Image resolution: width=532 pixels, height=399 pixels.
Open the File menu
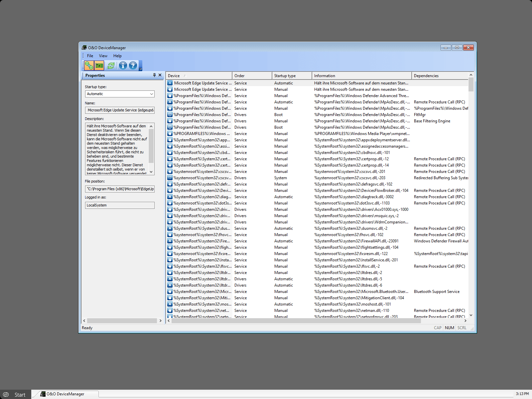coord(90,56)
